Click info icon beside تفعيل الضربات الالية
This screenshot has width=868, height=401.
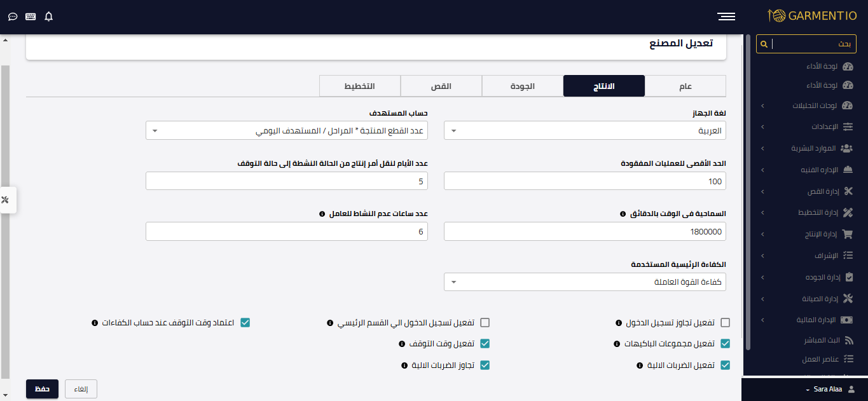[640, 365]
